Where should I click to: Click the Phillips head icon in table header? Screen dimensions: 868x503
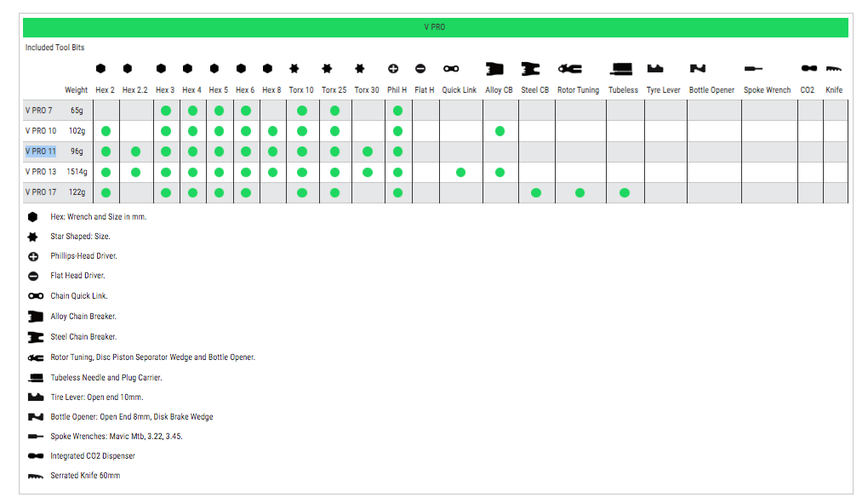pyautogui.click(x=393, y=68)
